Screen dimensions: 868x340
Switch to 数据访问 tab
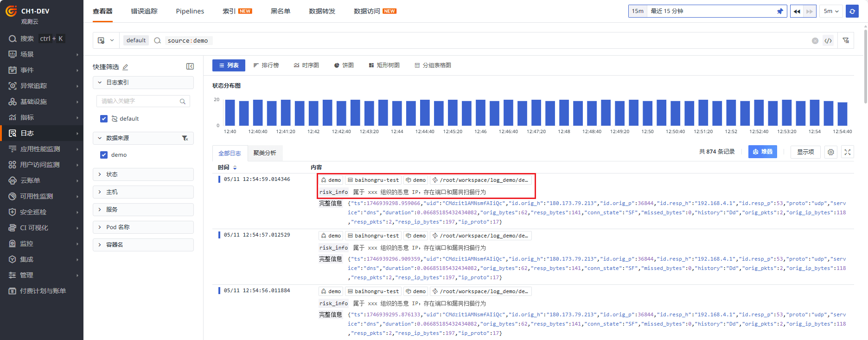pos(375,11)
